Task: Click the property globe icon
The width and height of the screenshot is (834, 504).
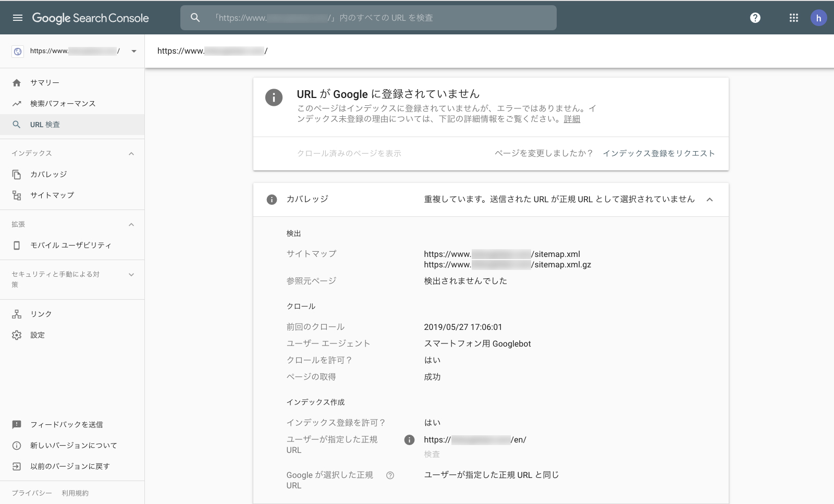Action: 18,51
